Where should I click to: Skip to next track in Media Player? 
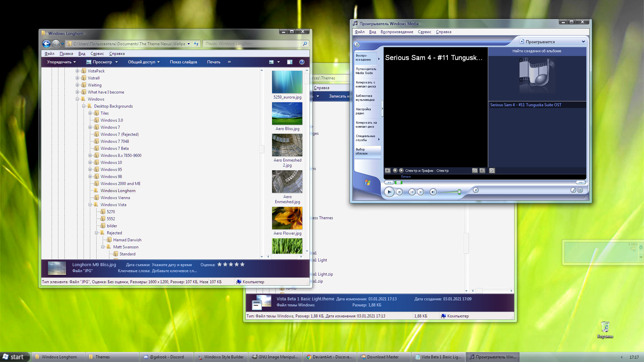point(421,192)
